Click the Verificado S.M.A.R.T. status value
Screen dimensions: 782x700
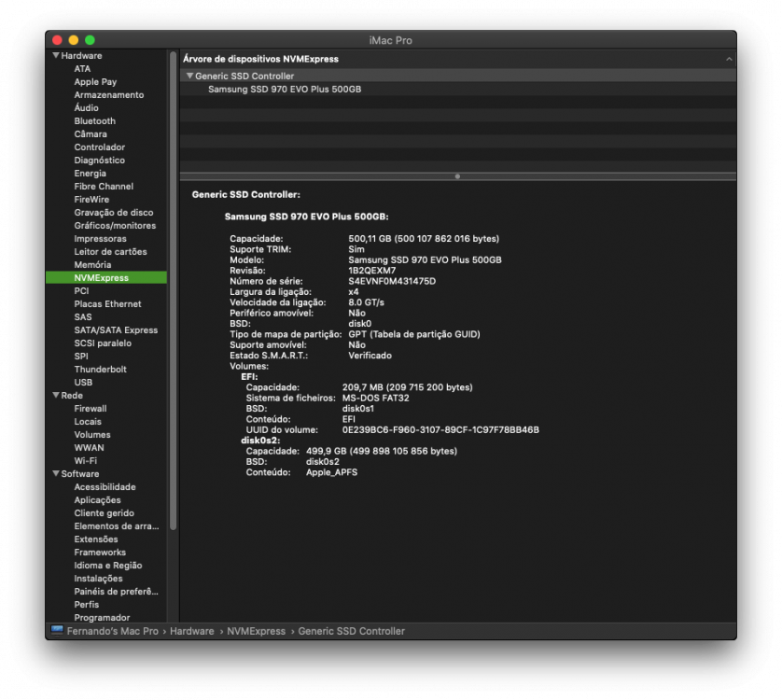(x=370, y=356)
